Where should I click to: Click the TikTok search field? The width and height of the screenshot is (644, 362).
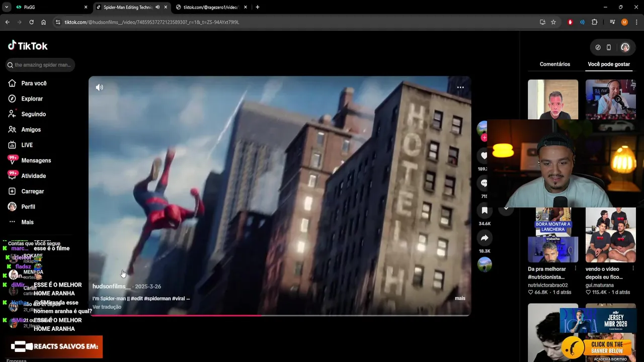point(40,65)
